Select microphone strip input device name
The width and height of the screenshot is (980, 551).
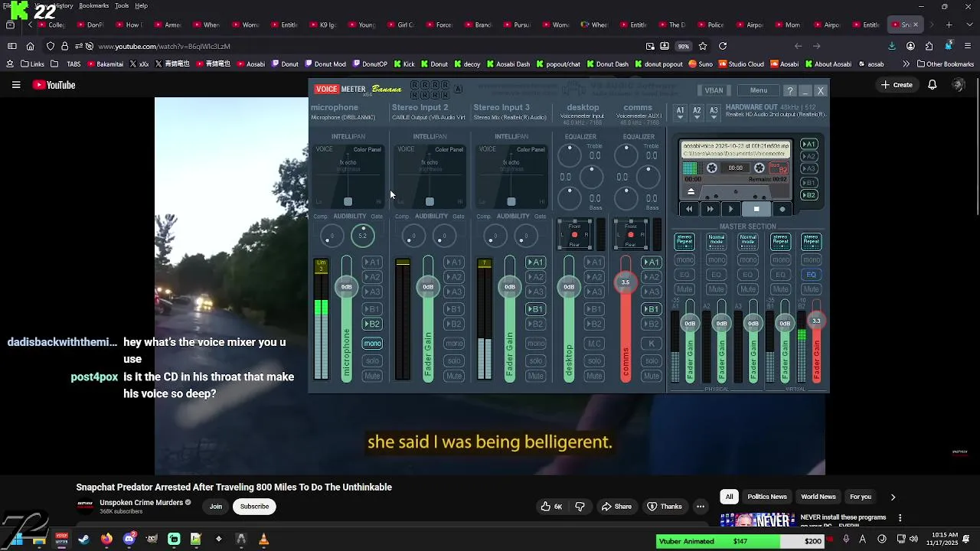[x=343, y=117]
